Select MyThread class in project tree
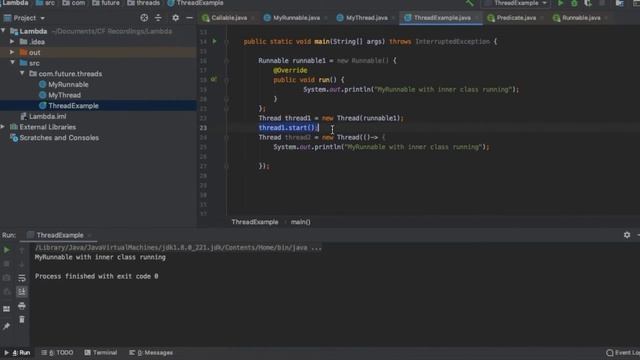 64,95
